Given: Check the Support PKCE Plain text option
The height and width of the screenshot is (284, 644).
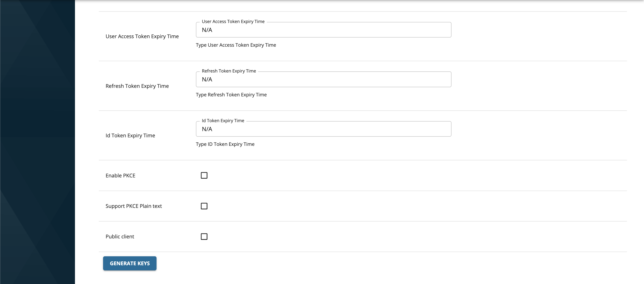Looking at the screenshot, I should point(204,206).
